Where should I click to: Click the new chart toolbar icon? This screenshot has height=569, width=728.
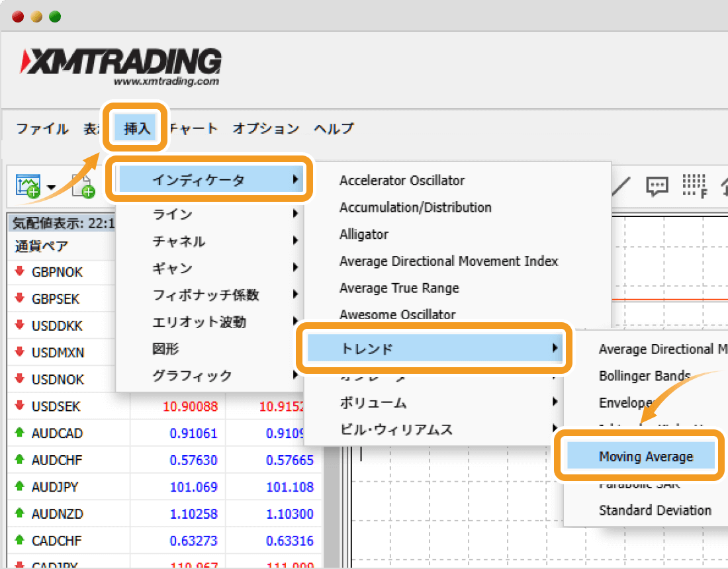click(x=28, y=186)
